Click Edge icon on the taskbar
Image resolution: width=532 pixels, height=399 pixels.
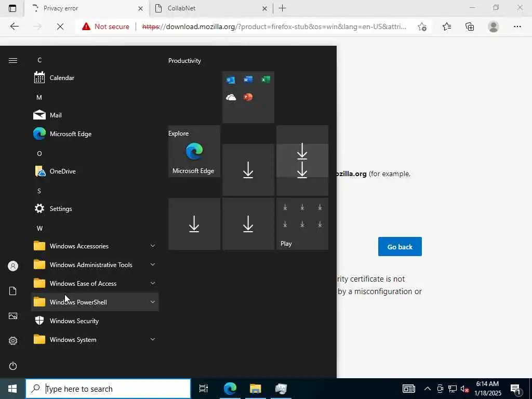pos(230,389)
